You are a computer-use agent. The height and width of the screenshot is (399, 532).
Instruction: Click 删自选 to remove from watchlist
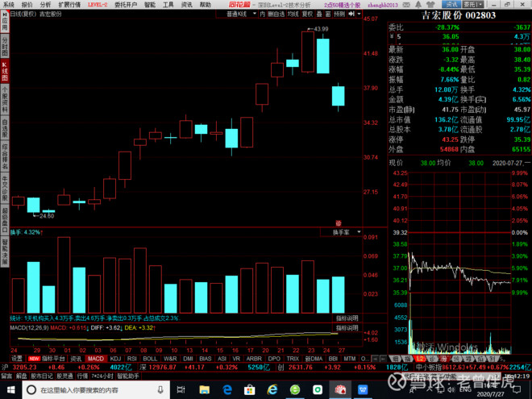276,14
